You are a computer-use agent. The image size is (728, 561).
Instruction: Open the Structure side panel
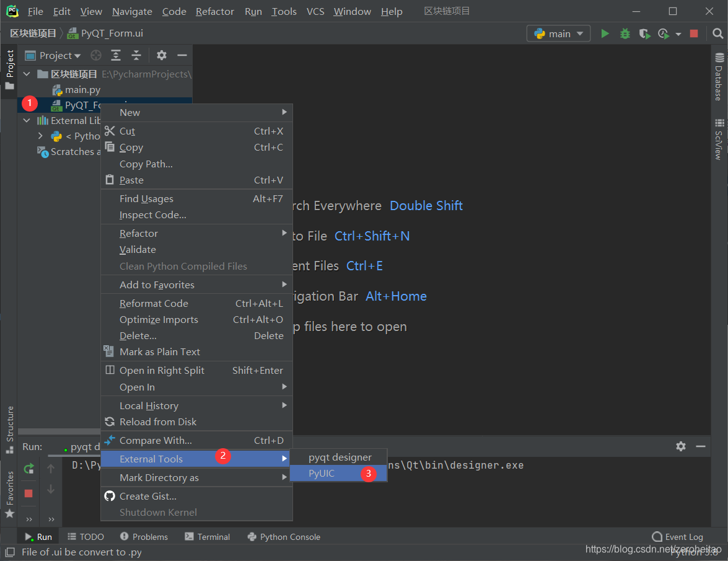(x=10, y=430)
